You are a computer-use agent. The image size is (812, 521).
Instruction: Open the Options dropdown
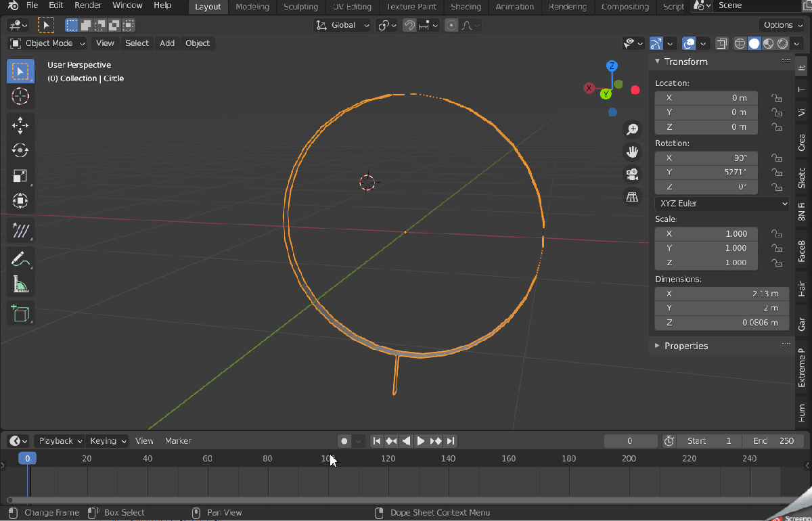tap(783, 25)
